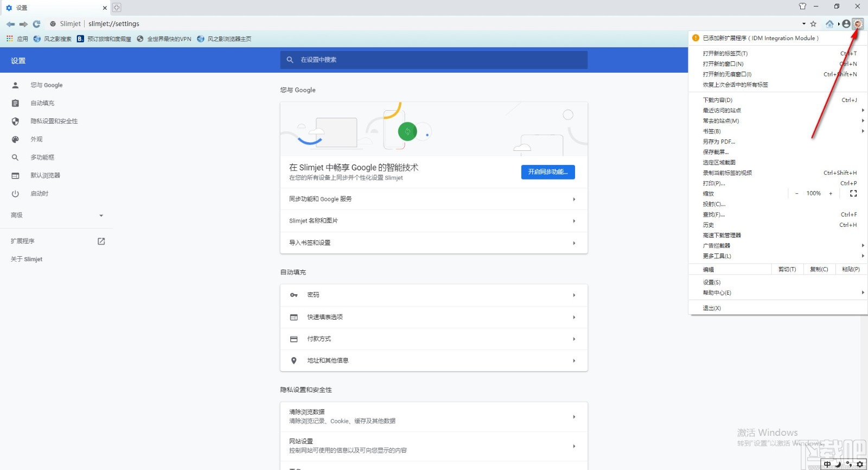Viewport: 868px width, 470px height.
Task: Go to the home page icon
Action: pyautogui.click(x=829, y=24)
